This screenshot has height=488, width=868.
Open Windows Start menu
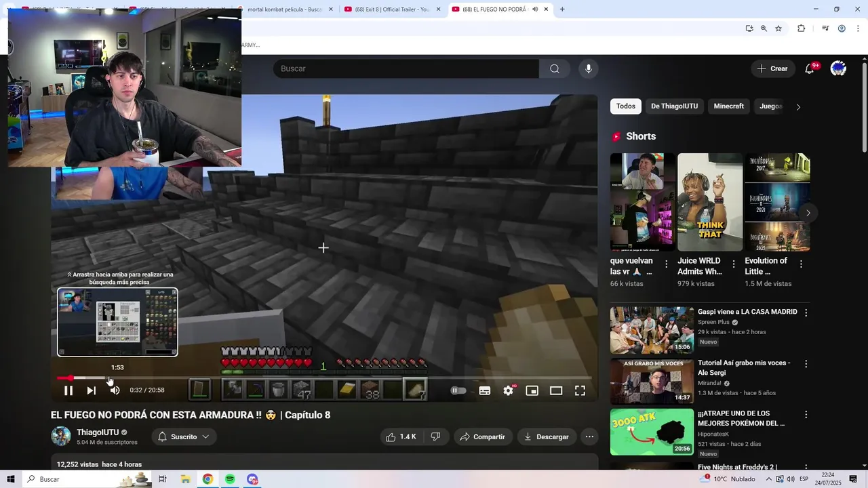tap(11, 479)
